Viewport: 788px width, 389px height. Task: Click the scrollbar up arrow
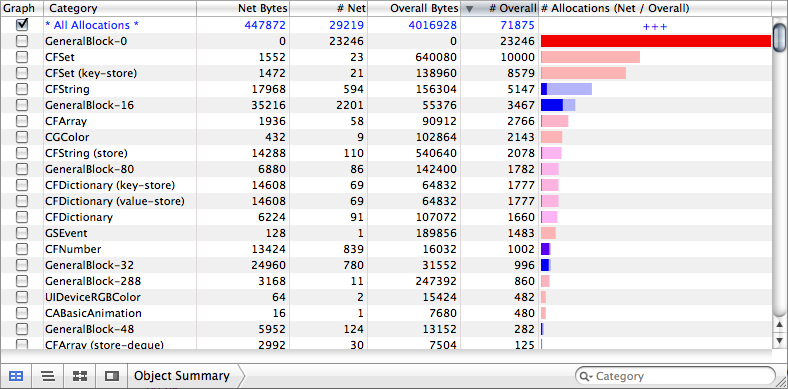[780, 325]
